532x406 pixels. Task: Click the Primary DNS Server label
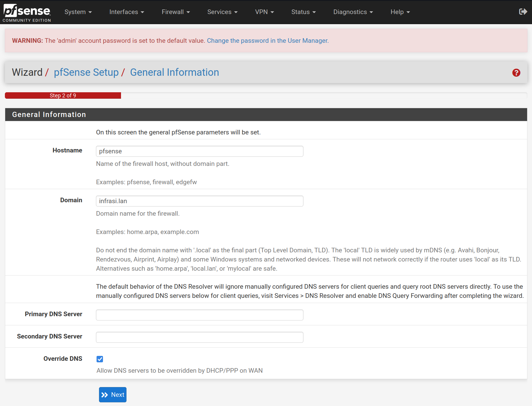(x=53, y=314)
